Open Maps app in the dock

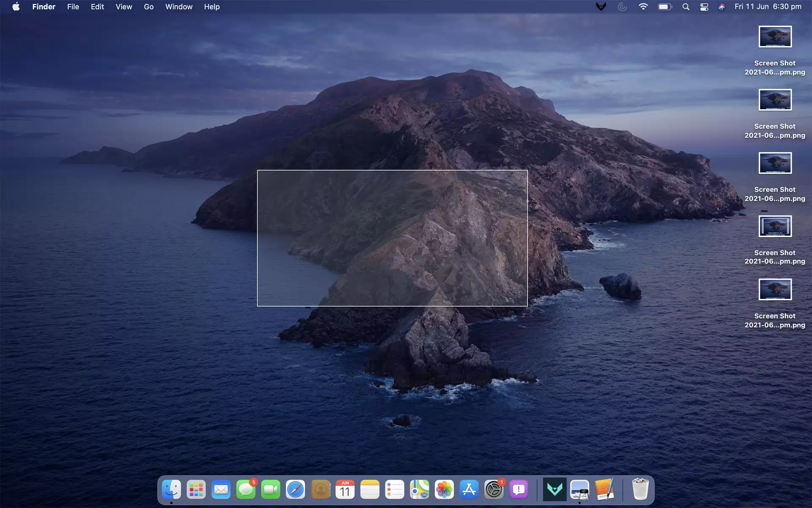coord(419,490)
